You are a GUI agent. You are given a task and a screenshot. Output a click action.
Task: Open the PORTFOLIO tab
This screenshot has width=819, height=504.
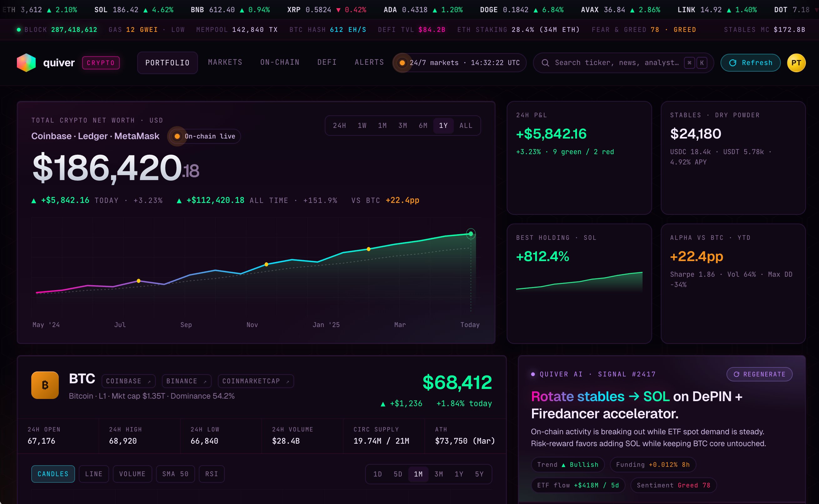click(x=167, y=63)
